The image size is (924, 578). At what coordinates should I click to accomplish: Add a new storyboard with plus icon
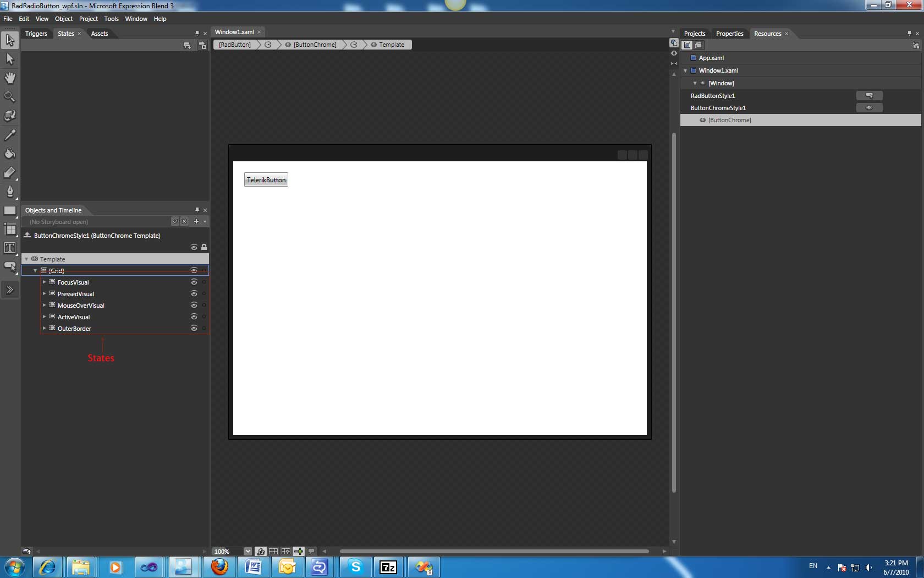click(x=196, y=221)
